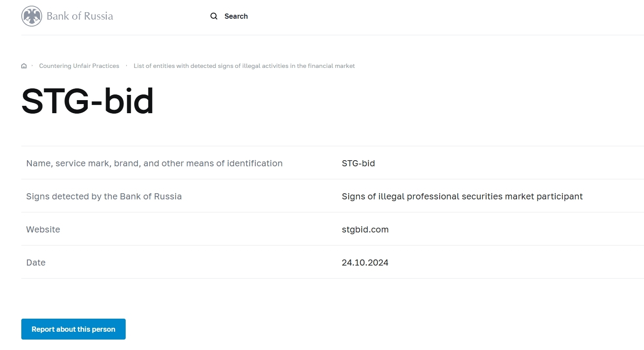Go to home via breadcrumb house icon

pos(24,66)
